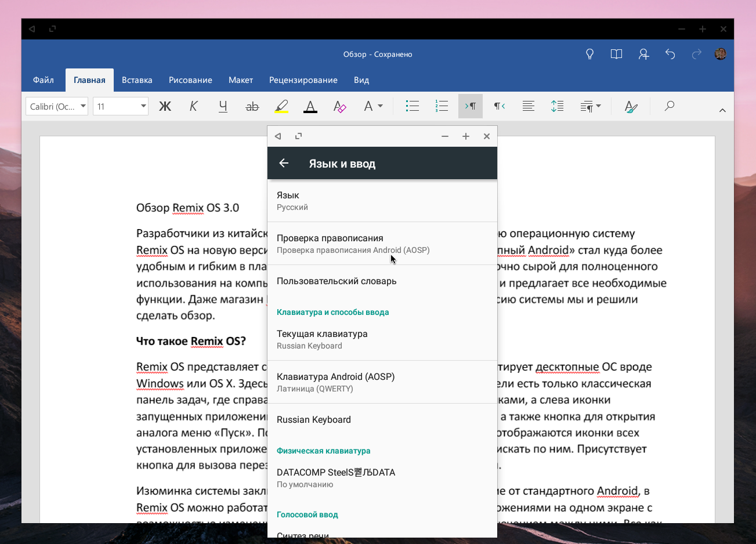Viewport: 756px width, 544px height.
Task: Undo the last action in Word
Action: click(670, 54)
